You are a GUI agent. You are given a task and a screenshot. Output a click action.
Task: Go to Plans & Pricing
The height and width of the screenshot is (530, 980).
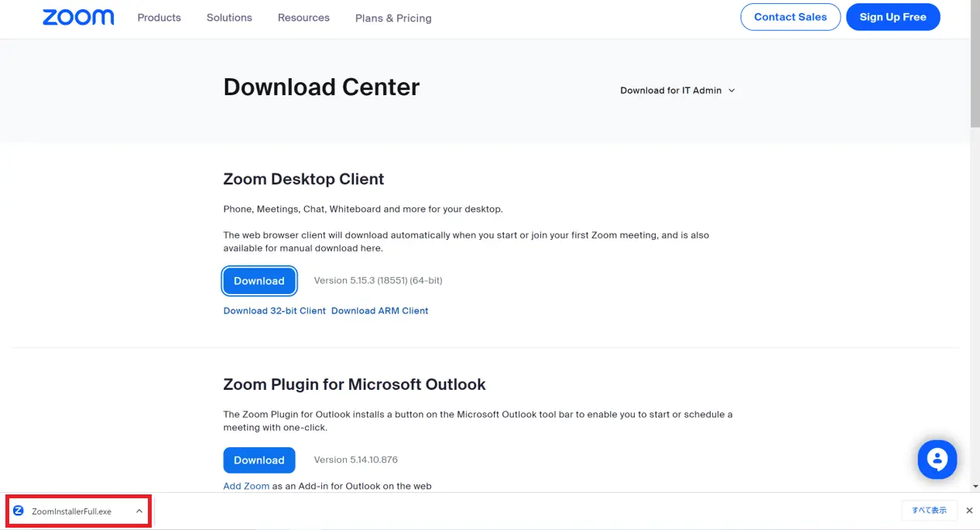click(x=393, y=18)
